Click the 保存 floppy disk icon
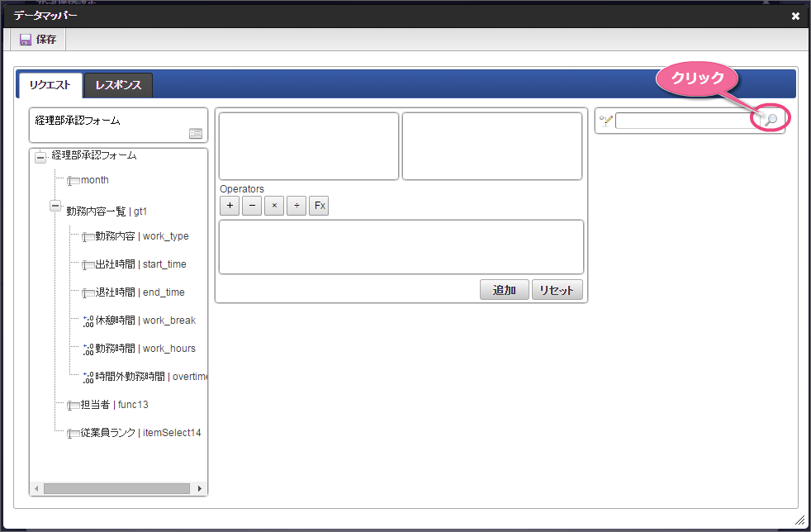 point(26,40)
